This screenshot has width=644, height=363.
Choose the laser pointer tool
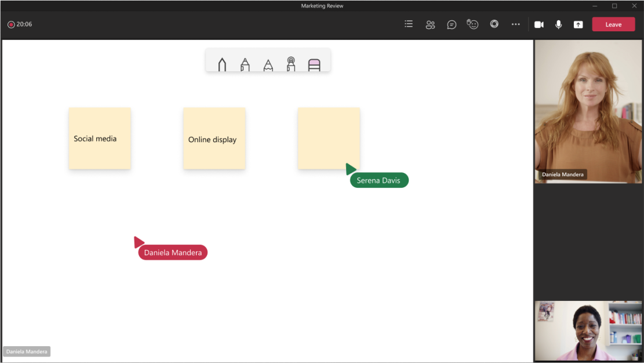point(291,64)
